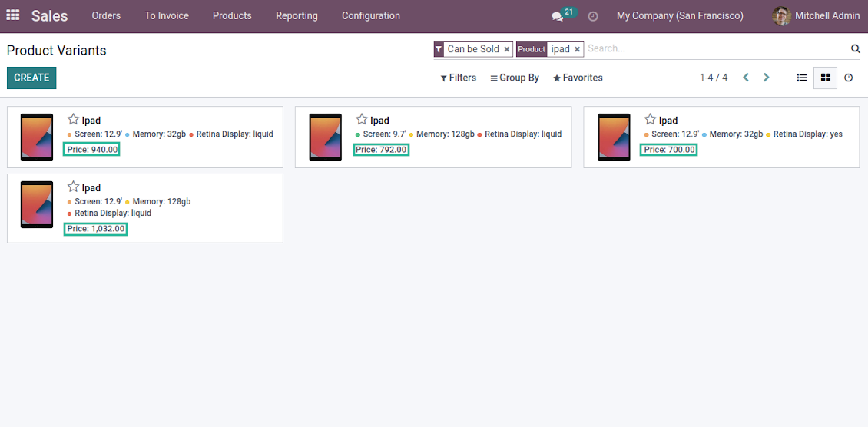The image size is (868, 427).
Task: Click 'Screen: 9.7'' attribute tag
Action: [381, 134]
